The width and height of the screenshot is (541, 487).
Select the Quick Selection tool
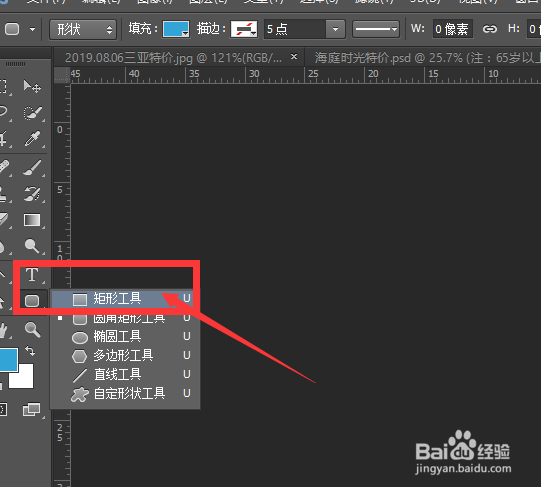tap(32, 113)
